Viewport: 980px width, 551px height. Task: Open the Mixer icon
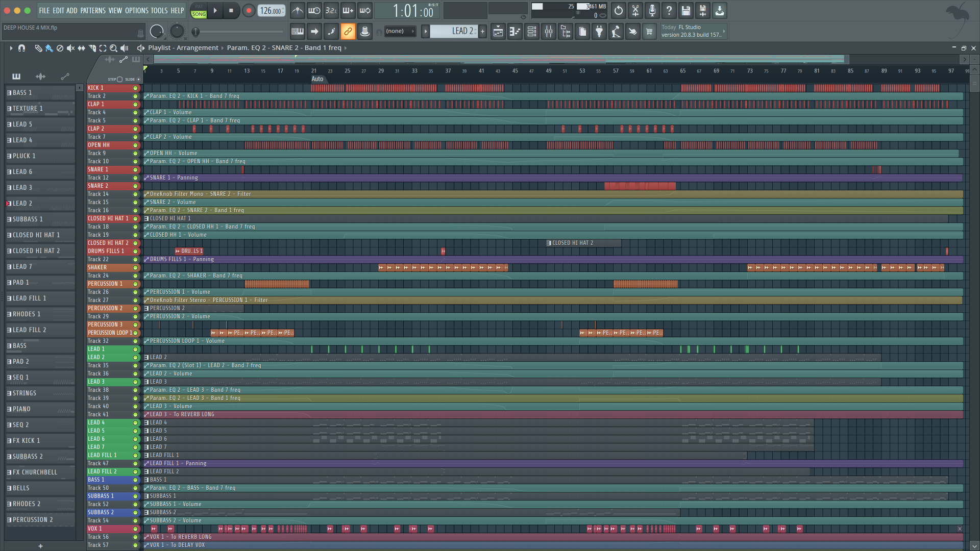tap(549, 32)
